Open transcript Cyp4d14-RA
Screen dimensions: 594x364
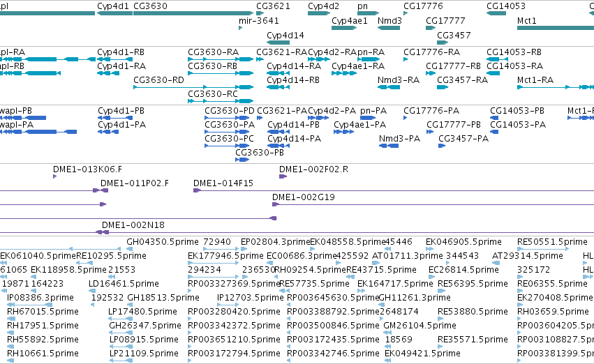[x=294, y=66]
